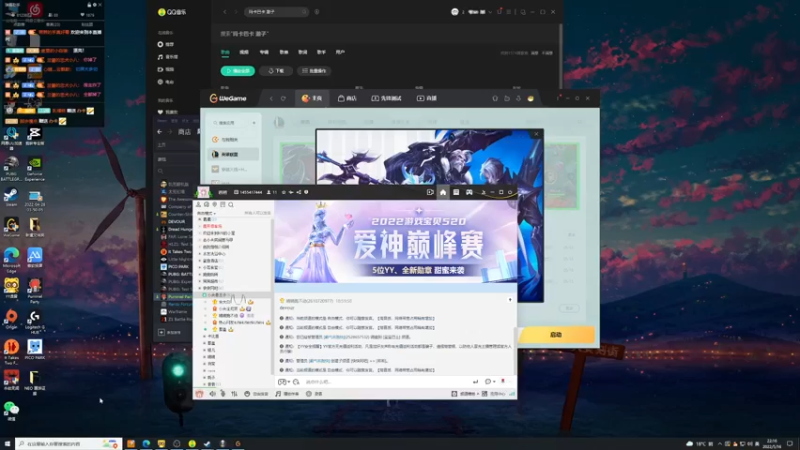Click Steam Add a Game button
The height and width of the screenshot is (450, 800).
click(170, 332)
